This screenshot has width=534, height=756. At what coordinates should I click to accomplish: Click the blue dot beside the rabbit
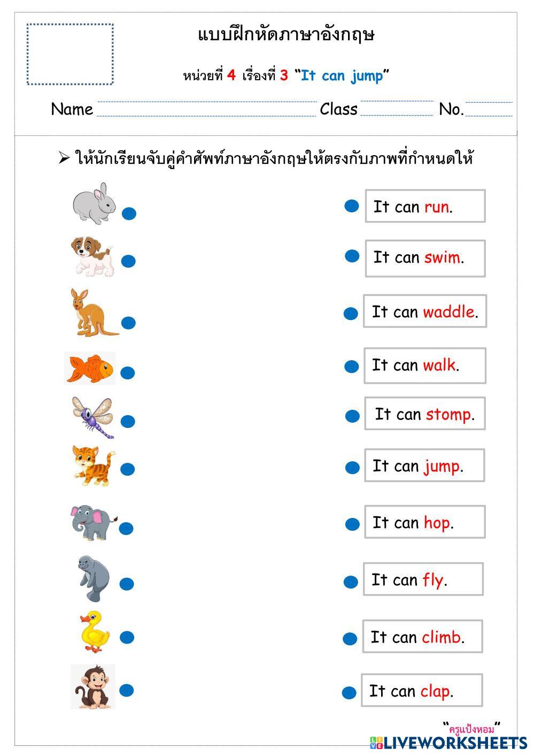click(x=129, y=214)
